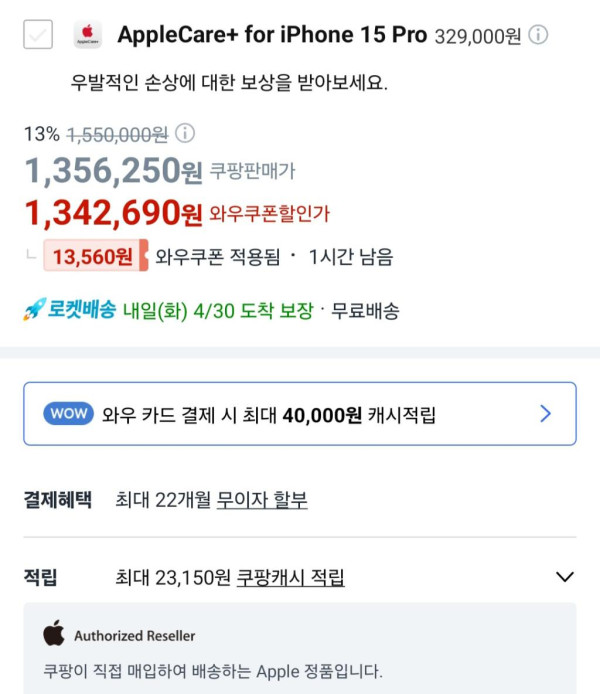Select AppleCare+ for iPhone 15 Pro title
The width and height of the screenshot is (600, 694).
(272, 35)
